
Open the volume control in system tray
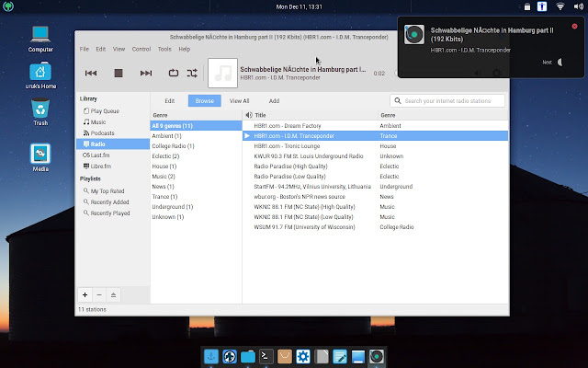tap(578, 6)
